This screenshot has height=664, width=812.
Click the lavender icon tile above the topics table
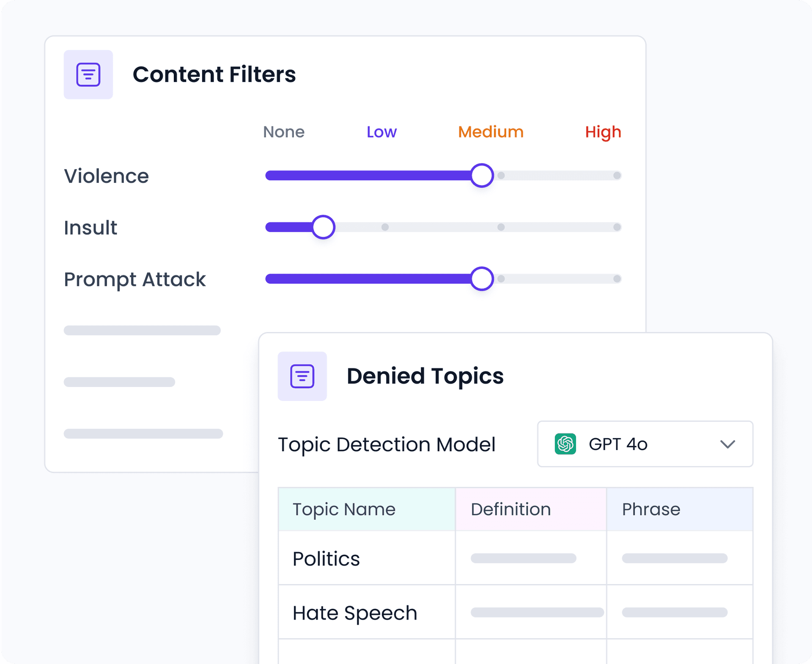(x=302, y=376)
